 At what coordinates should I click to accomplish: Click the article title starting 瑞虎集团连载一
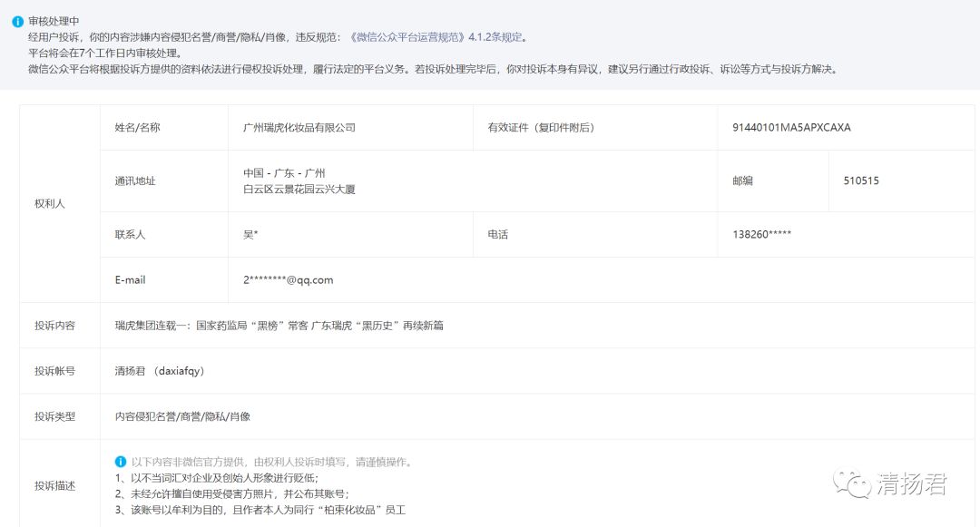click(x=279, y=326)
